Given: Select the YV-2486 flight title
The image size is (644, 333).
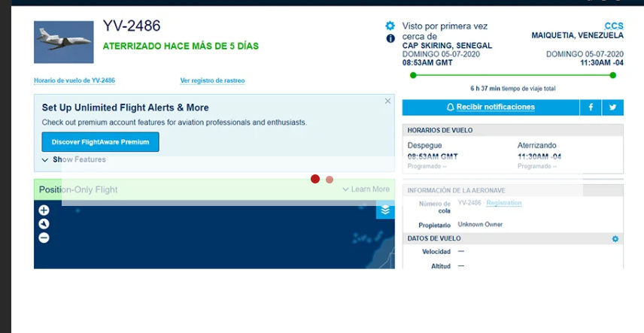Looking at the screenshot, I should click(x=132, y=26).
